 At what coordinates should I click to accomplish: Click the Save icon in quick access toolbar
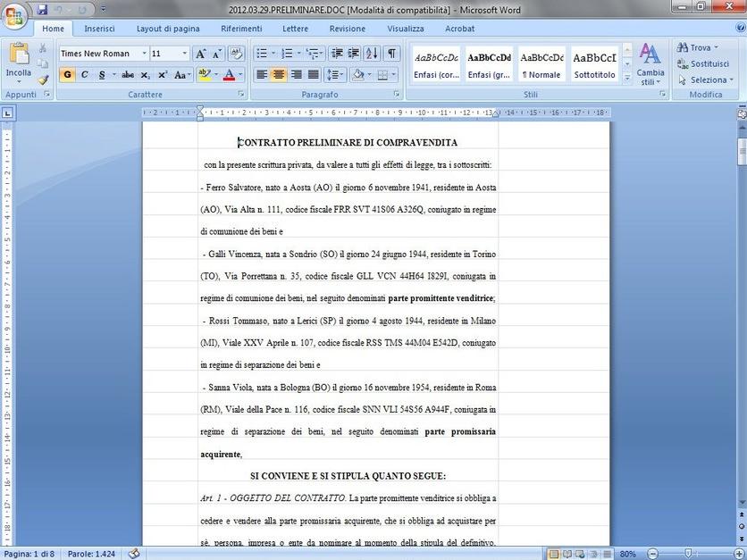point(42,10)
